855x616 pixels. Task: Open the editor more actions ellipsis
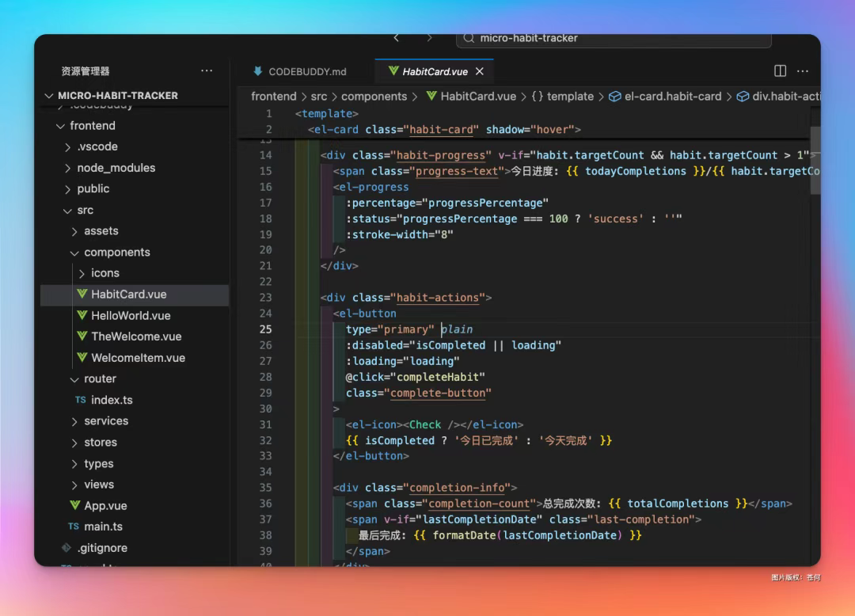click(803, 71)
